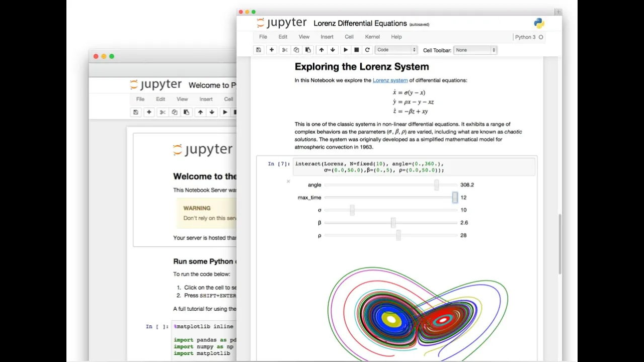
Task: Open Help menu in Lorenz notebook
Action: 396,37
